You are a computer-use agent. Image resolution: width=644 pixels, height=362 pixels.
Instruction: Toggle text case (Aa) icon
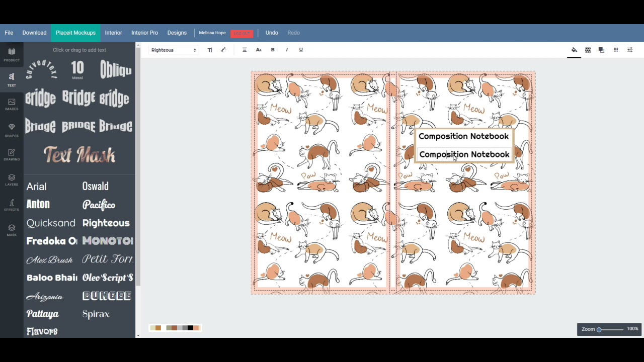259,50
